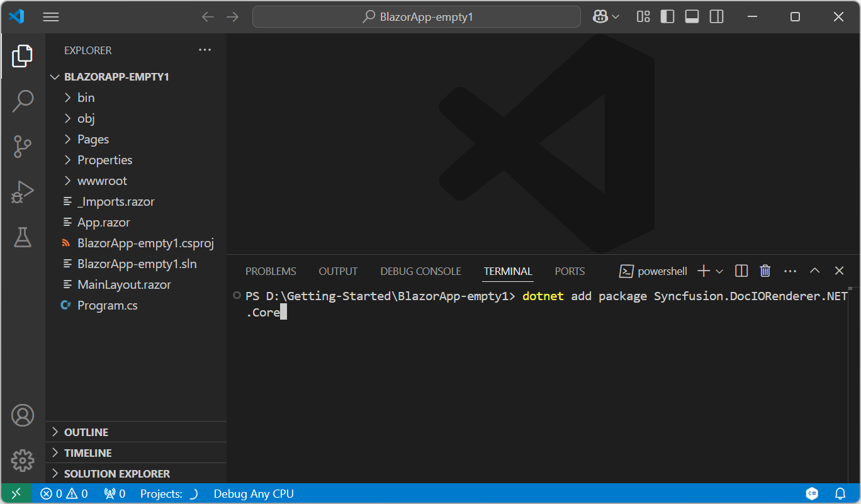Toggle bottom panel visibility
This screenshot has height=504, width=861.
(x=692, y=17)
